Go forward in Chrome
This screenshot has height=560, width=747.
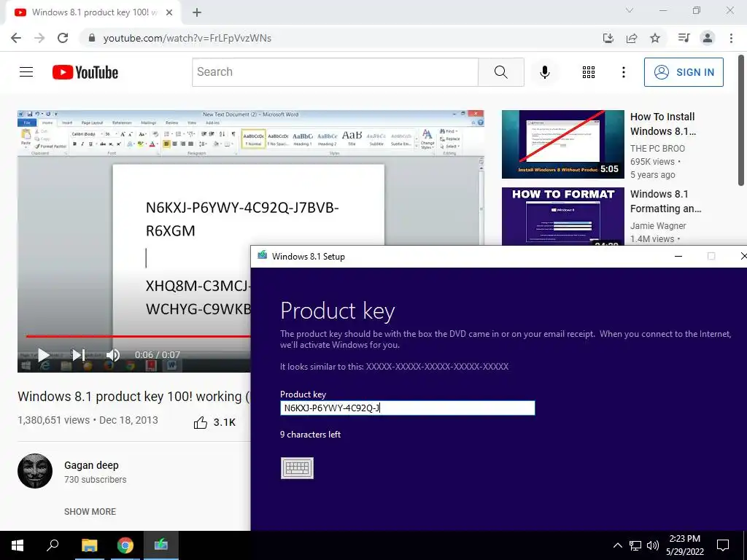click(x=39, y=38)
